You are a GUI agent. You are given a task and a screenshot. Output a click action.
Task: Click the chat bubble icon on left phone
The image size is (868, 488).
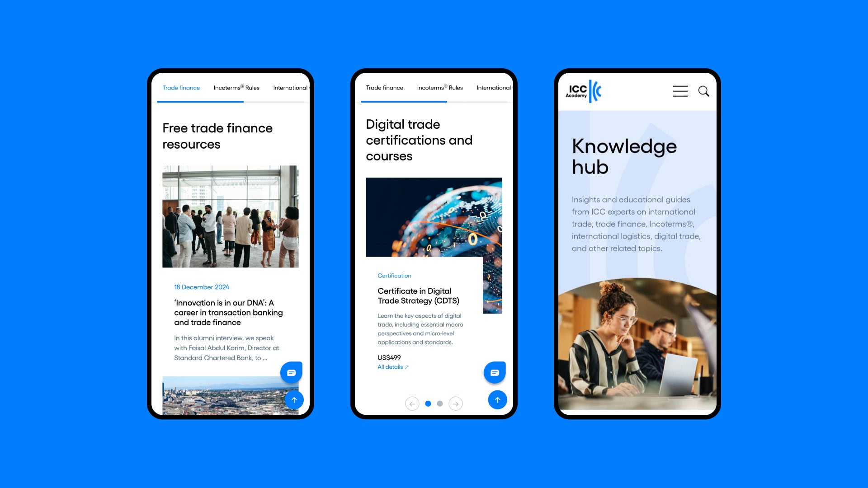[x=292, y=372]
